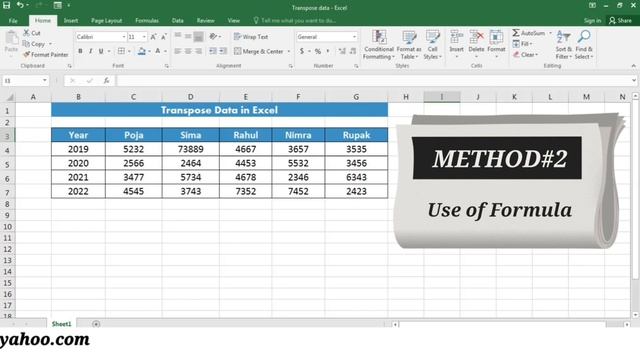The height and width of the screenshot is (360, 640).
Task: Click the Undo arrow in the quick access toolbar
Action: point(20,5)
